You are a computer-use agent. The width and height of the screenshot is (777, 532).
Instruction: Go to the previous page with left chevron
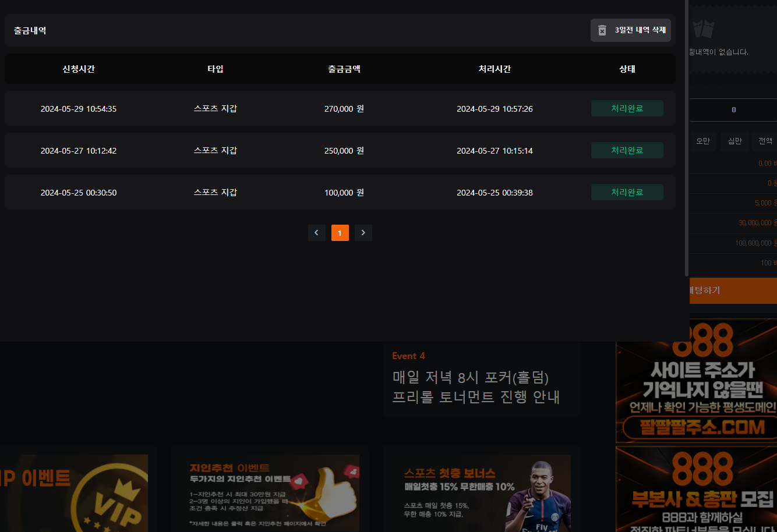pyautogui.click(x=316, y=233)
